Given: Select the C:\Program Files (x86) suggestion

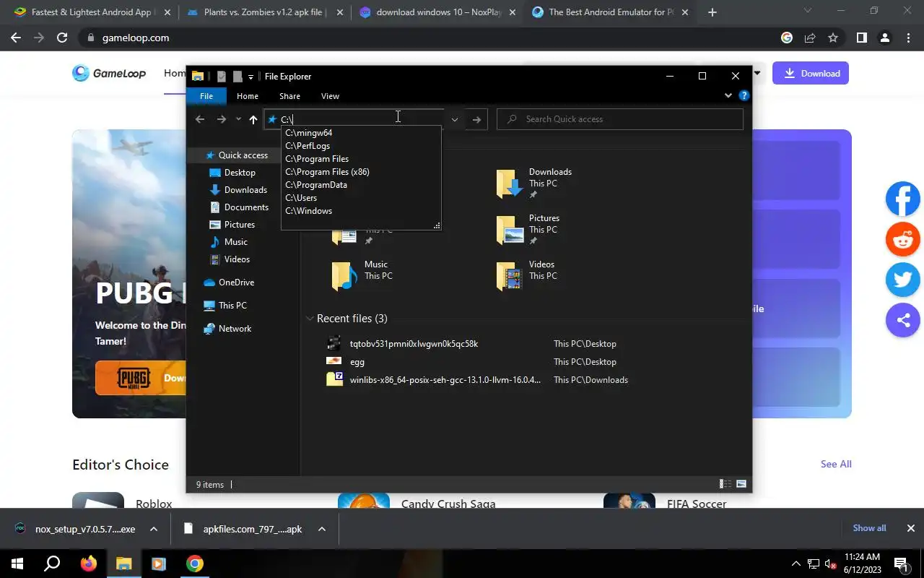Looking at the screenshot, I should [x=327, y=172].
